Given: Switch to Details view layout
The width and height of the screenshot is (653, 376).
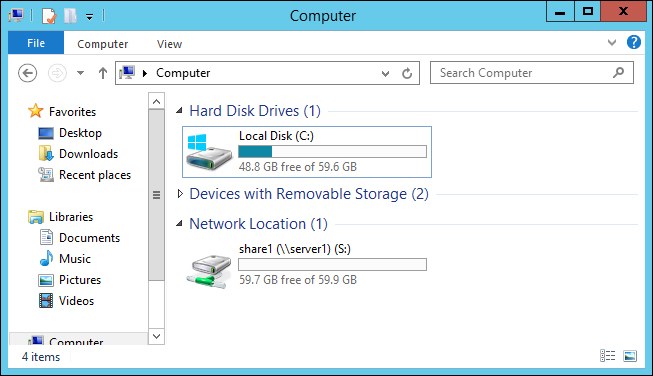Looking at the screenshot, I should [x=607, y=356].
